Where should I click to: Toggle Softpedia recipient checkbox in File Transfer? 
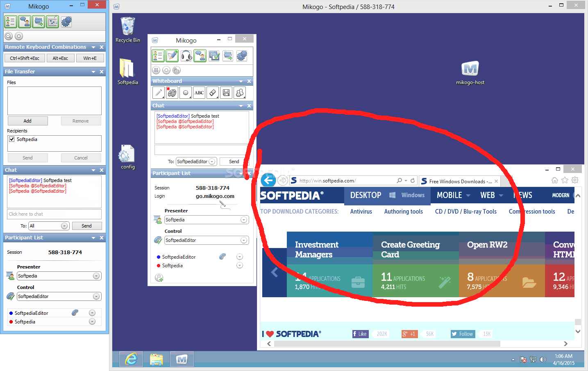point(12,139)
